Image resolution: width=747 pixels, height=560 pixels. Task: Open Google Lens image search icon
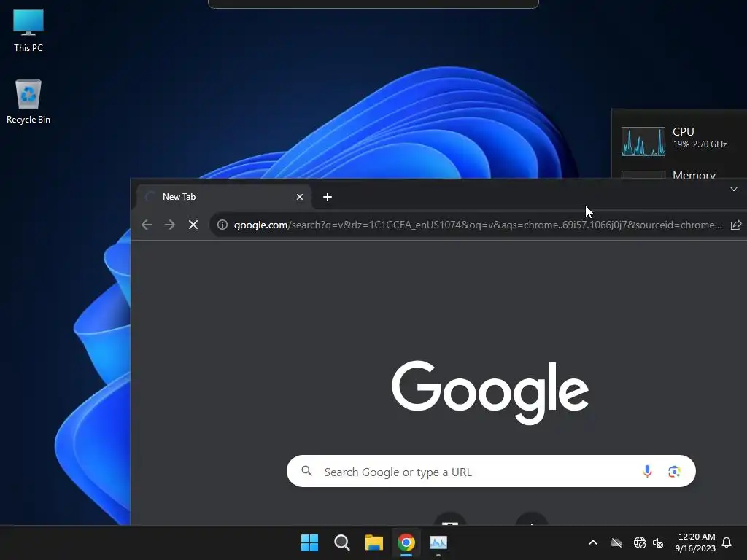674,472
